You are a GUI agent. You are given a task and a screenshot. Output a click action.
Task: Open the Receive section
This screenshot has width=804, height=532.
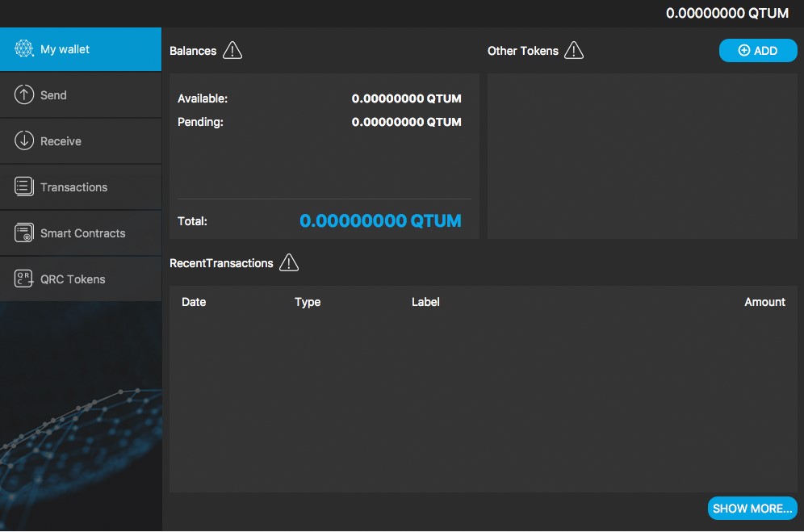81,141
